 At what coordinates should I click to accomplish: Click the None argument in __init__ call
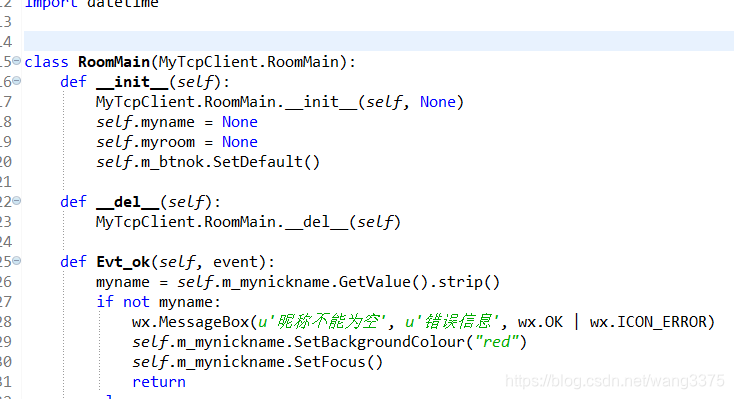point(438,102)
